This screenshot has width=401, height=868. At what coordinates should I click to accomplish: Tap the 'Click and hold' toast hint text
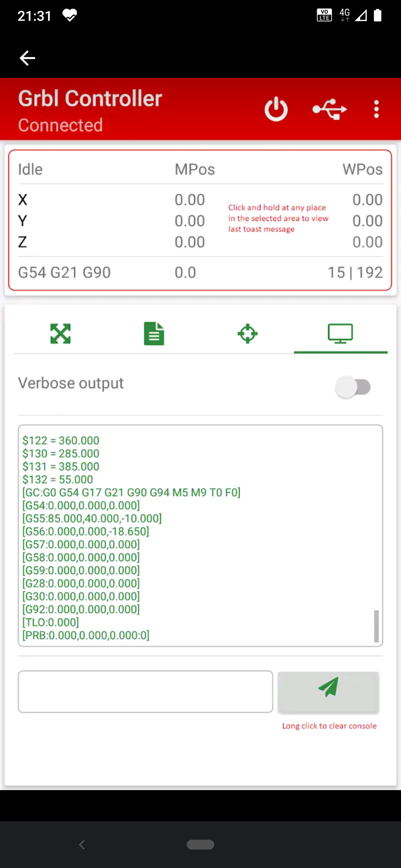[278, 218]
